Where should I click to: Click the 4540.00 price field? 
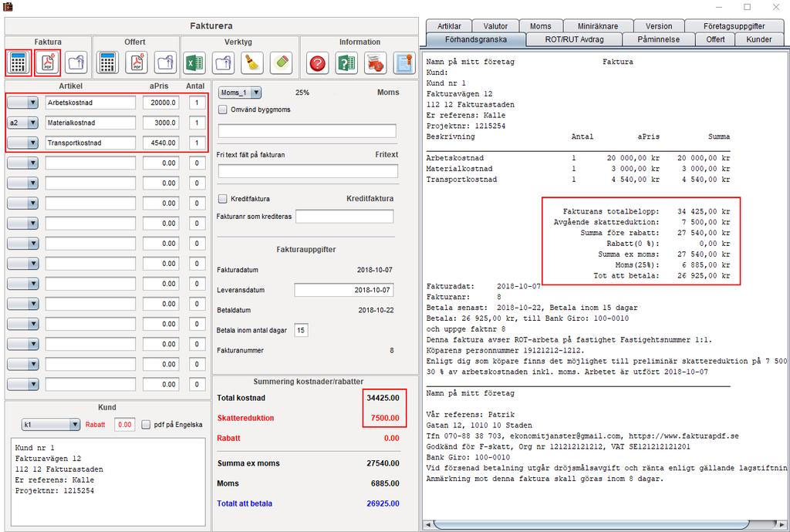click(160, 143)
